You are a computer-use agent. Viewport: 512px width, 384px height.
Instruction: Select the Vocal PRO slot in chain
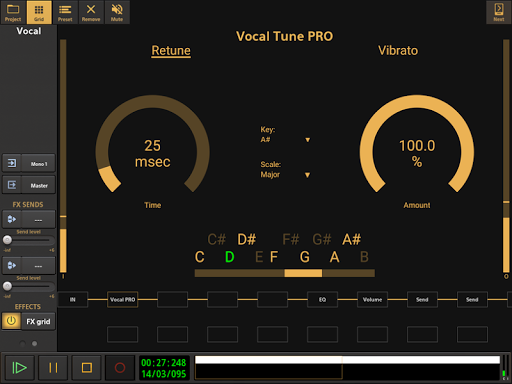pos(122,300)
